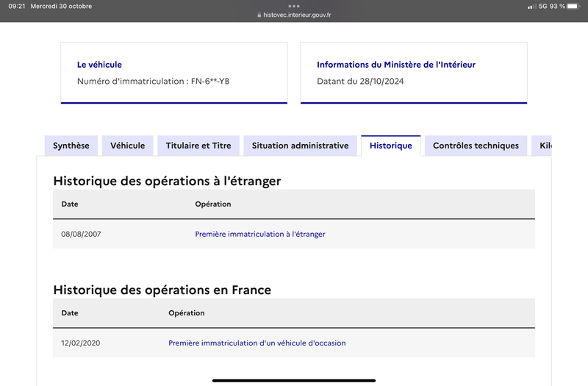Click the Numéro d'immatriculation FN-6**-YB text
The image size is (588, 386).
pos(153,81)
